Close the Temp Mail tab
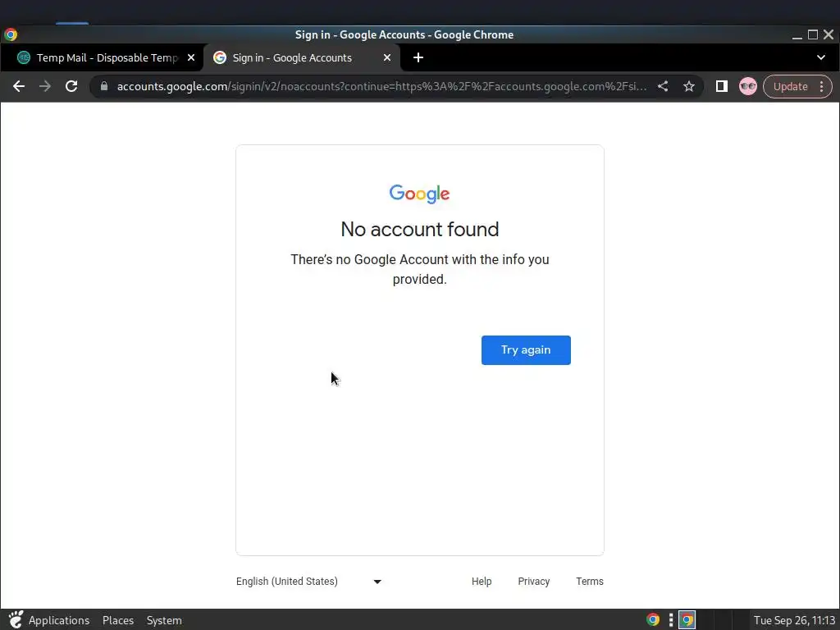Image resolution: width=840 pixels, height=630 pixels. [x=190, y=57]
